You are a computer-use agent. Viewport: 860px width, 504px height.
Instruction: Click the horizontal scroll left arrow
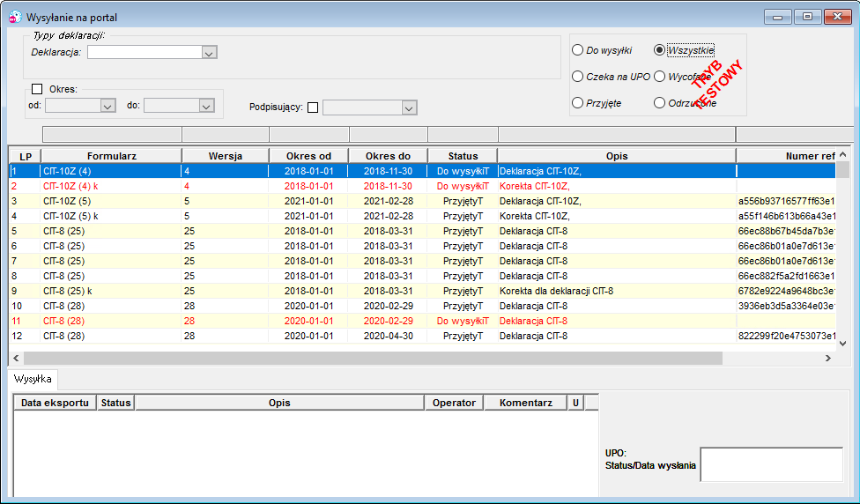pyautogui.click(x=16, y=358)
